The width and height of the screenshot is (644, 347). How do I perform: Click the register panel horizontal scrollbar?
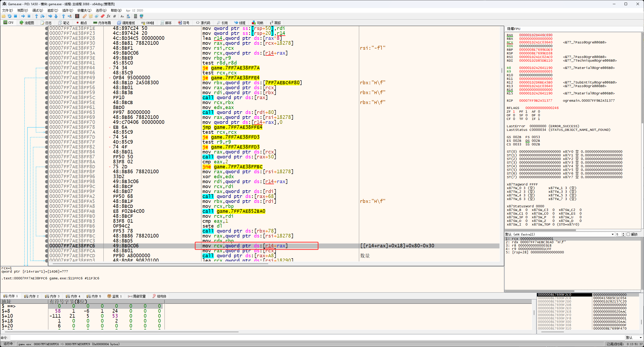point(541,230)
